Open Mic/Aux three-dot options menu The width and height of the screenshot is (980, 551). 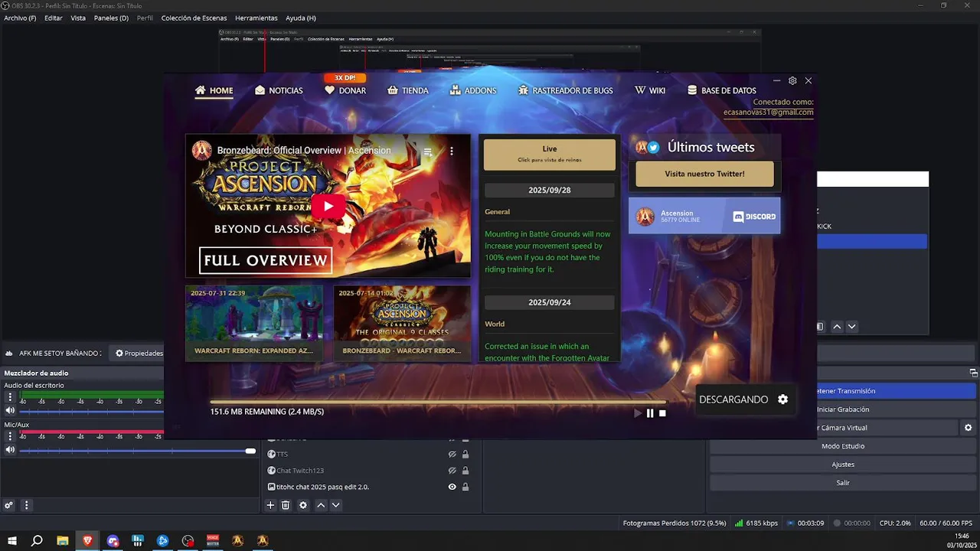click(x=10, y=436)
